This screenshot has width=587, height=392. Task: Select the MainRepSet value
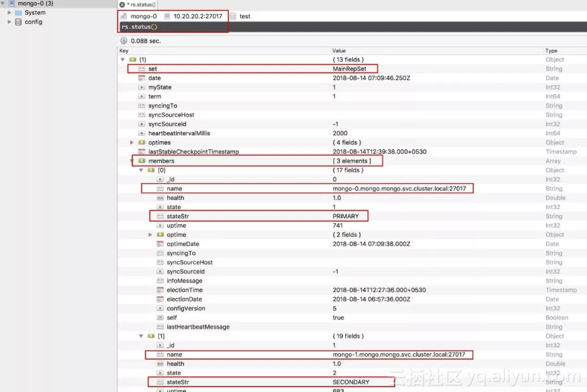pyautogui.click(x=349, y=69)
